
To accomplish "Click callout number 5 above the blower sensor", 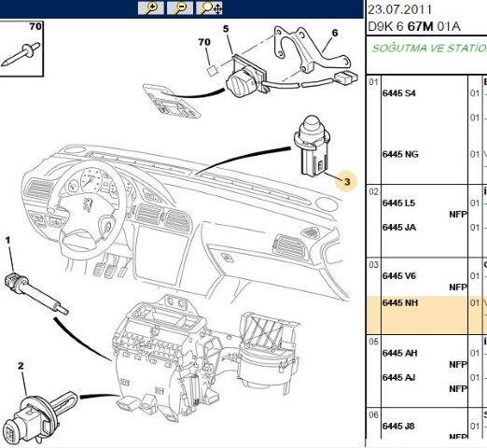I will (x=226, y=29).
